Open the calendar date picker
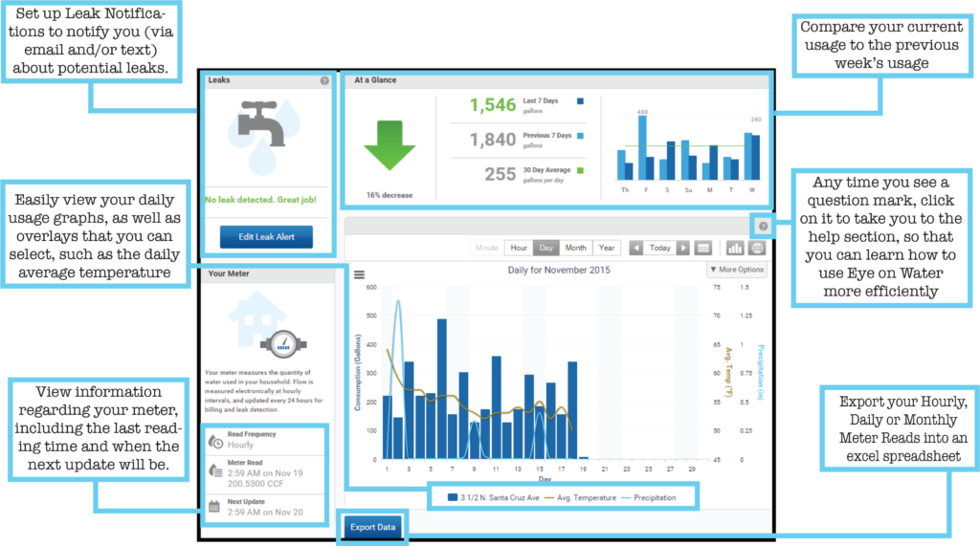Image resolution: width=980 pixels, height=546 pixels. click(703, 248)
